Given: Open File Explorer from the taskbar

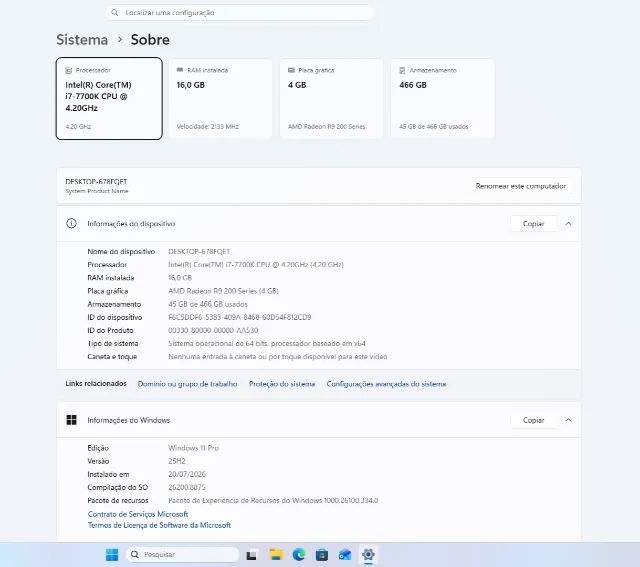Looking at the screenshot, I should pyautogui.click(x=276, y=554).
